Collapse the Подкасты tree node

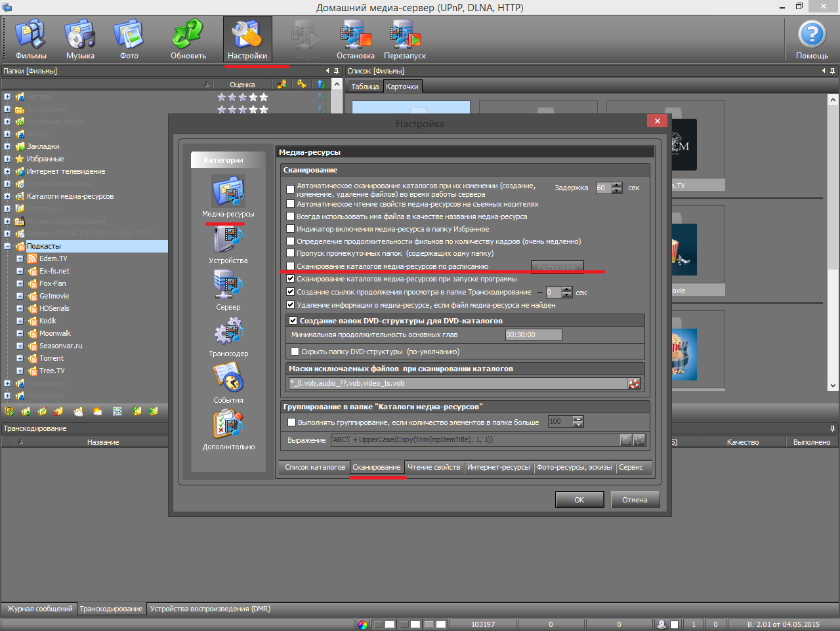(7, 246)
